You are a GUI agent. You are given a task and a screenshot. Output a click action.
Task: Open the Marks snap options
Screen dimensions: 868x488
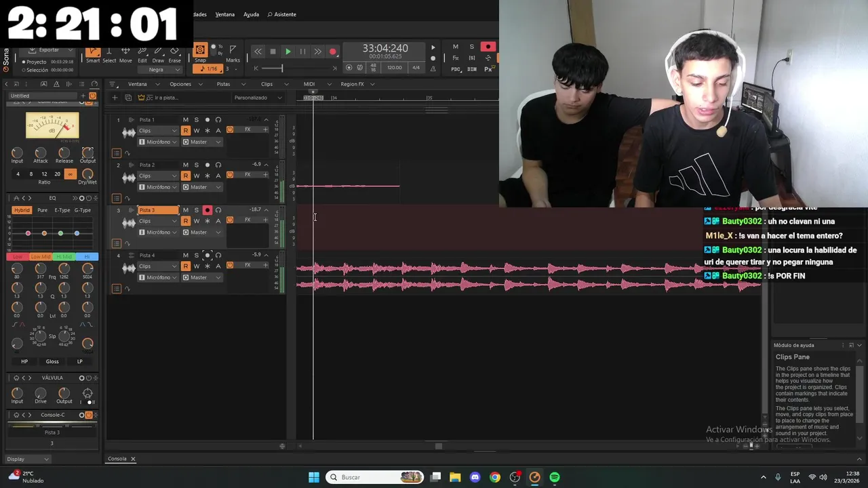(x=233, y=54)
